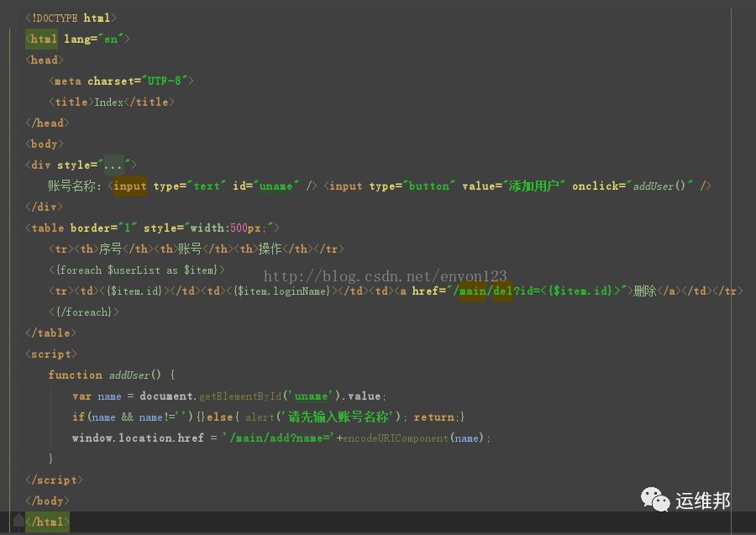Click the 'alert' call in if-else line
The image size is (756, 535).
260,417
